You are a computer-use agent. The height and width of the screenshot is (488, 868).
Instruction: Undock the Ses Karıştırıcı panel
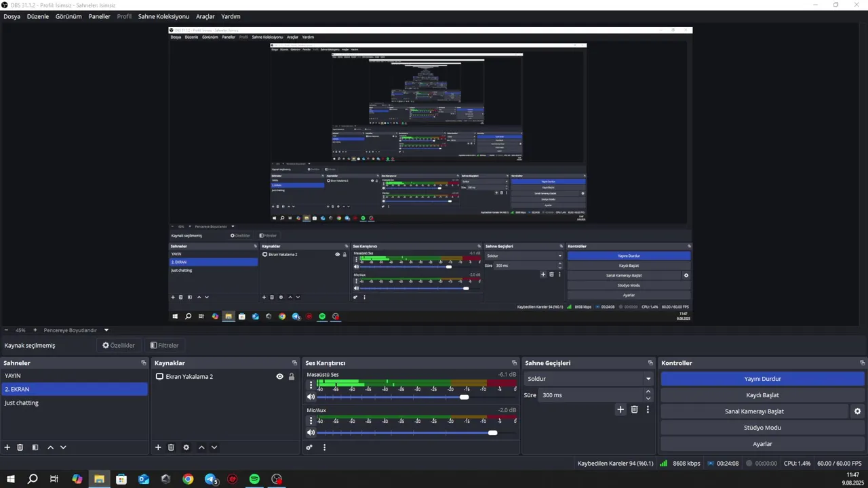514,363
